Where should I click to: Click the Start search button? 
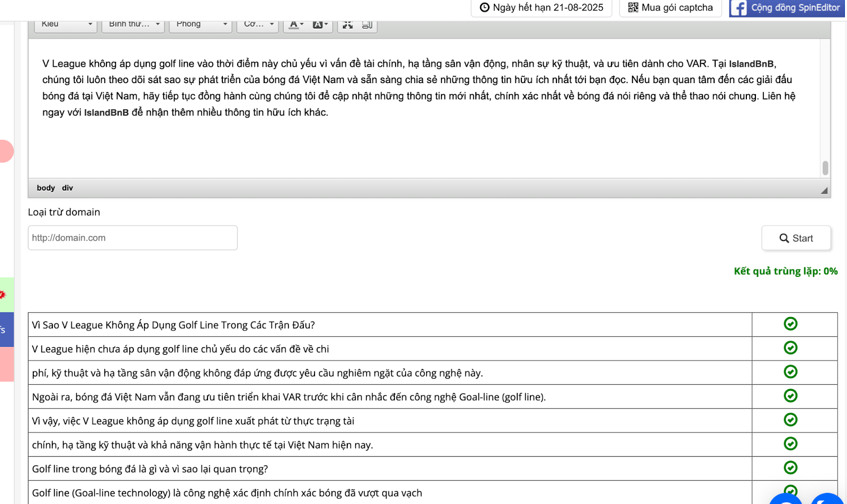pyautogui.click(x=796, y=238)
